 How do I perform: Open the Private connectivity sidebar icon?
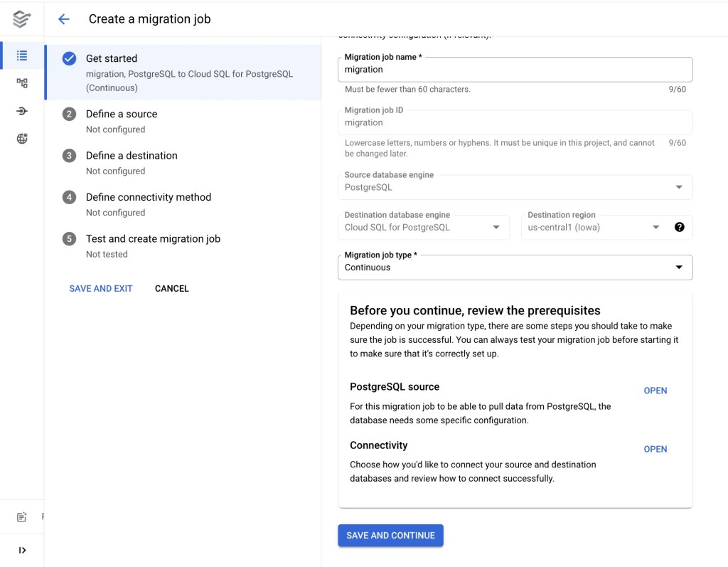(x=21, y=110)
